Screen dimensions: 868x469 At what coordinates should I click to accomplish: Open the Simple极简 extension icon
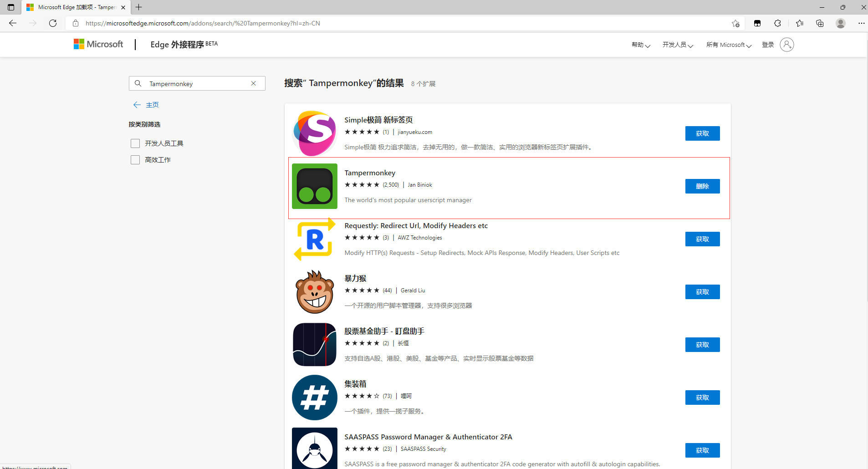315,133
